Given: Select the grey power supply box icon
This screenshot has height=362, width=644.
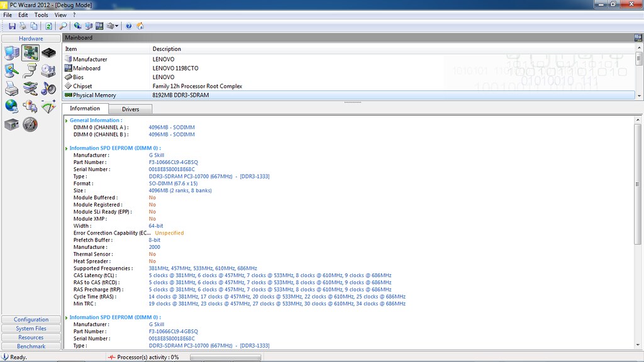Looking at the screenshot, I should pos(12,124).
